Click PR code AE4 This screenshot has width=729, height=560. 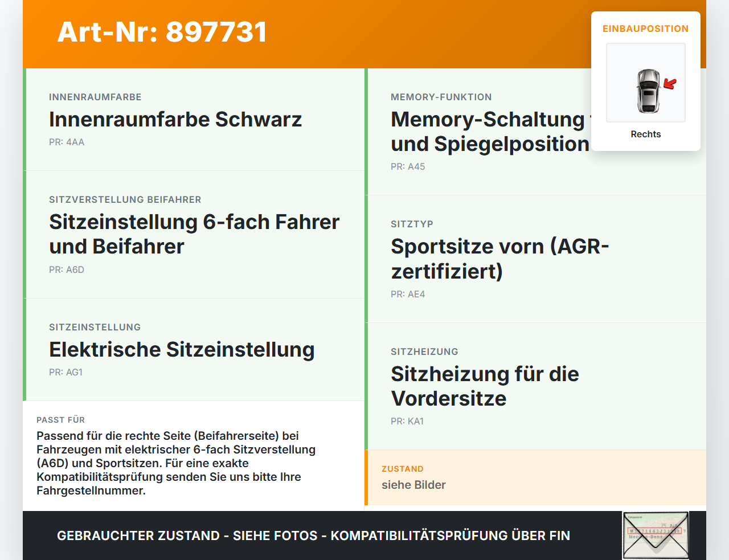(x=408, y=294)
